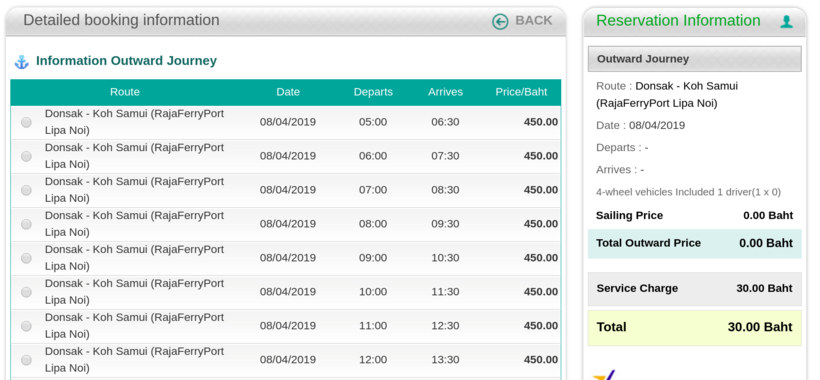The height and width of the screenshot is (380, 820).
Task: Click the Departs column header
Action: pos(373,92)
